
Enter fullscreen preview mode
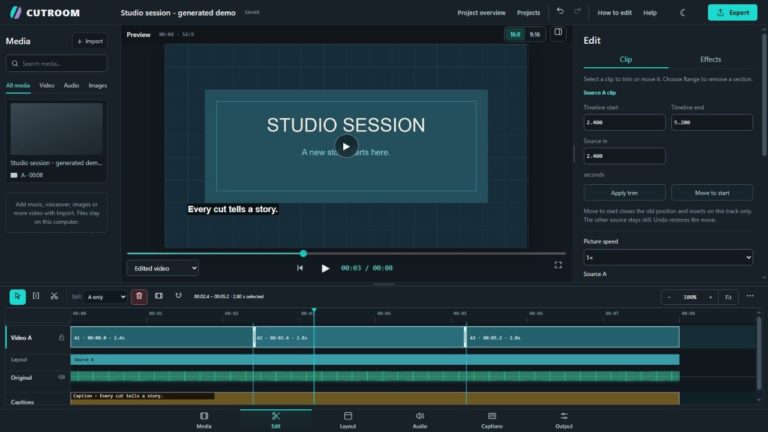click(558, 265)
